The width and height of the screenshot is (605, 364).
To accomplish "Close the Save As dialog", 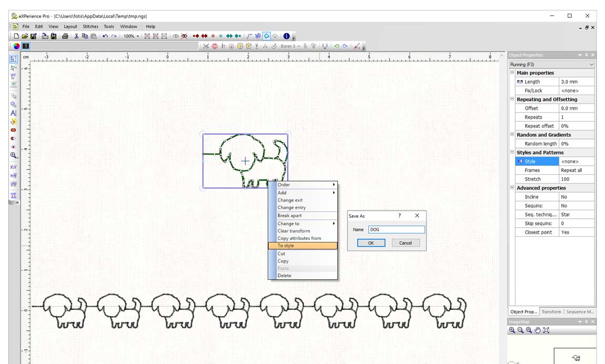I will tap(417, 216).
